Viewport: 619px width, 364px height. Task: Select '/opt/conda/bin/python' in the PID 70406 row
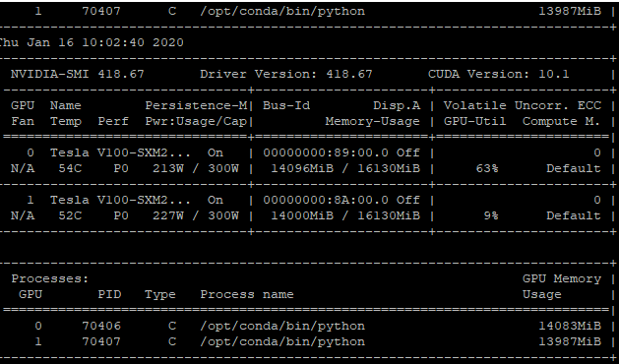point(282,326)
